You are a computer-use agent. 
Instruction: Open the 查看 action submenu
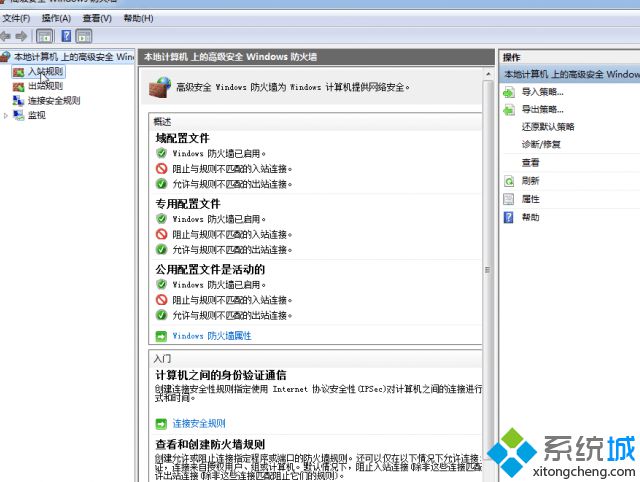point(530,163)
